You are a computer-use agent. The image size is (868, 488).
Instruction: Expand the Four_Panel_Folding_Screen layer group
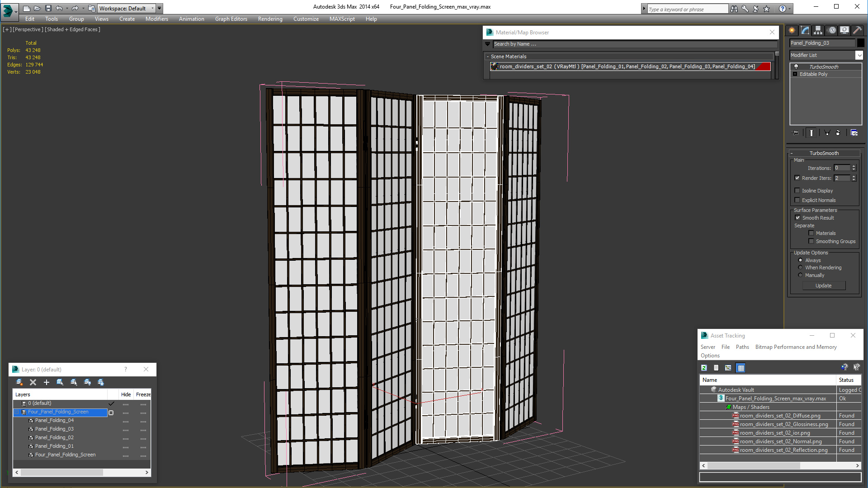pyautogui.click(x=16, y=412)
